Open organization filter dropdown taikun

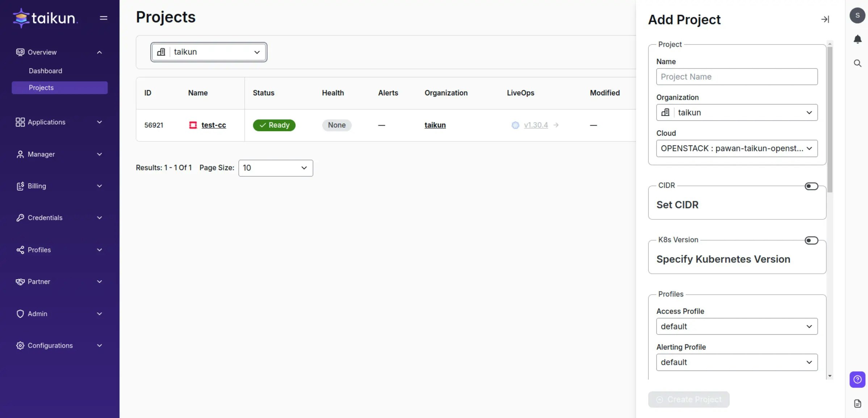pos(209,52)
